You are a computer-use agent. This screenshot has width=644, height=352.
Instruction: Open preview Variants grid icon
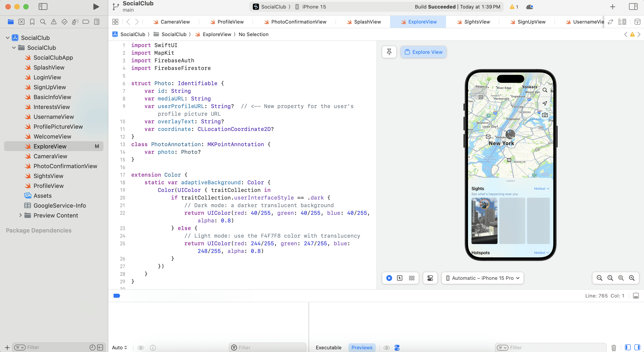[412, 278]
